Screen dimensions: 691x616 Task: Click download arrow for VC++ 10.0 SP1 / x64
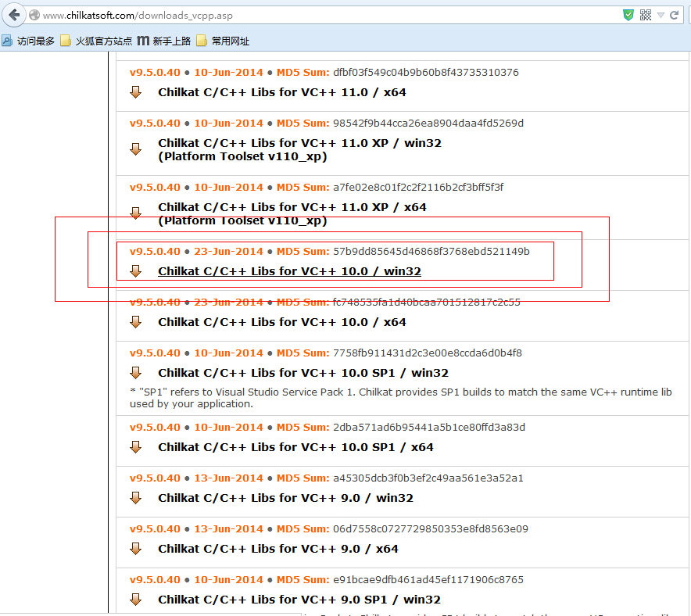point(136,447)
